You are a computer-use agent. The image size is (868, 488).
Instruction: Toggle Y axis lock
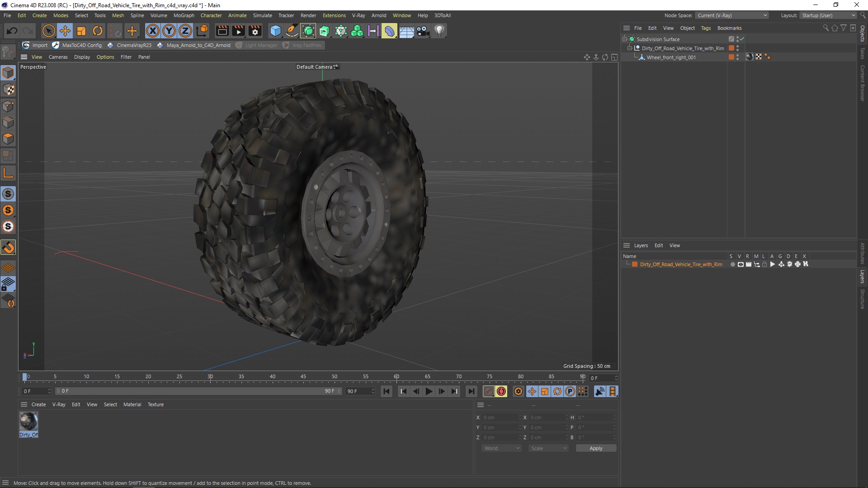pyautogui.click(x=169, y=31)
